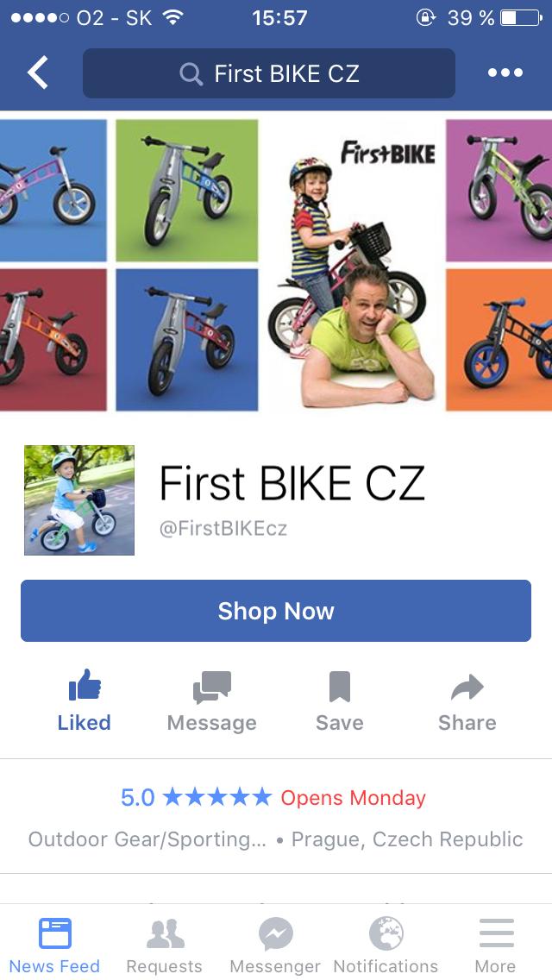View Opens Monday hours info
This screenshot has height=980, width=552.
[x=354, y=798]
